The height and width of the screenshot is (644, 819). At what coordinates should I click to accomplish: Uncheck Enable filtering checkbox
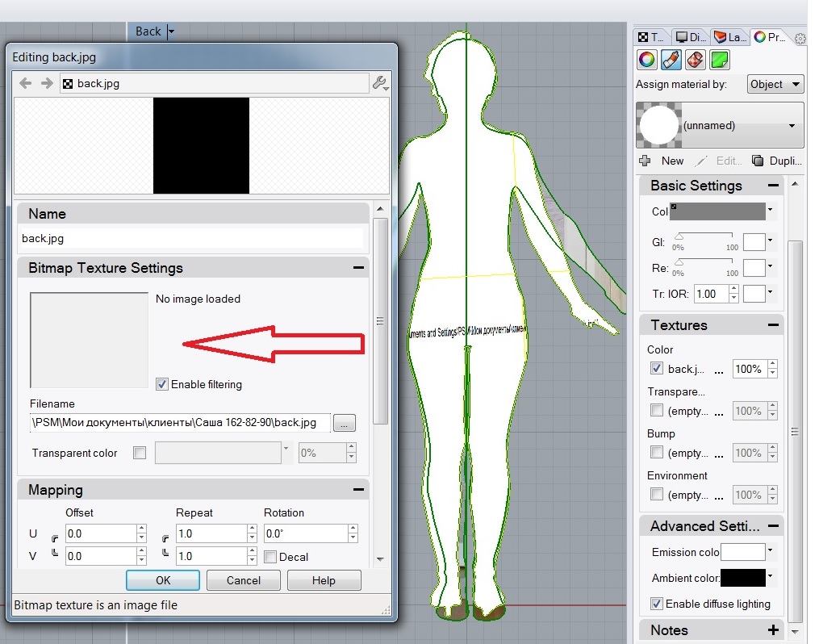tap(162, 384)
